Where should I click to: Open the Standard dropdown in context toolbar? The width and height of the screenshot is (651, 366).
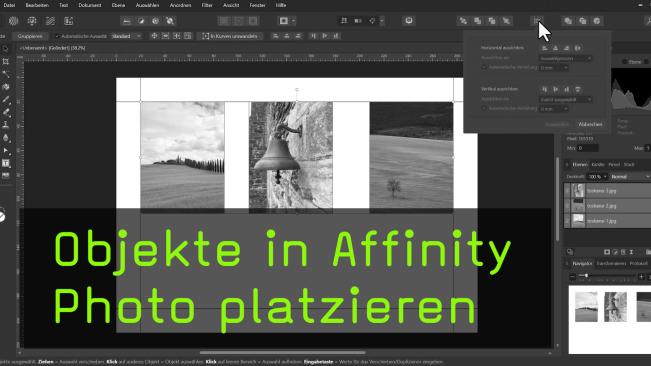[126, 37]
